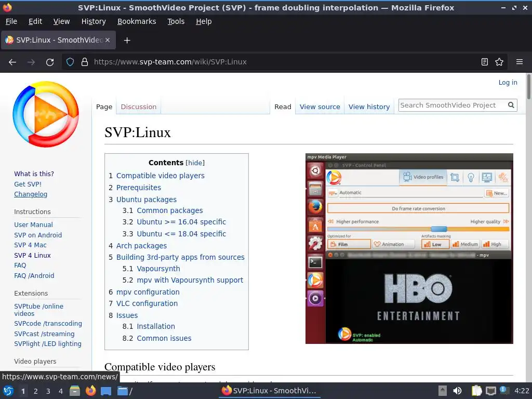Open tracking protection shield icon

tap(70, 62)
